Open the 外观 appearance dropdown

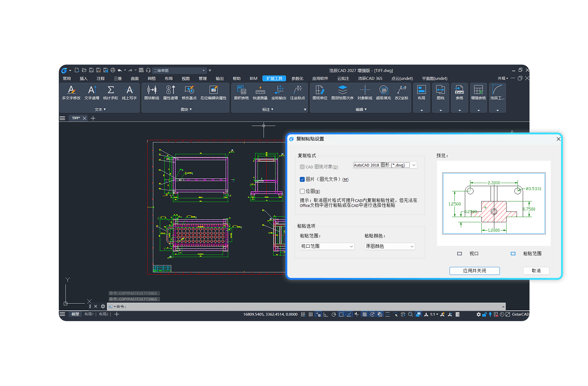click(x=503, y=78)
